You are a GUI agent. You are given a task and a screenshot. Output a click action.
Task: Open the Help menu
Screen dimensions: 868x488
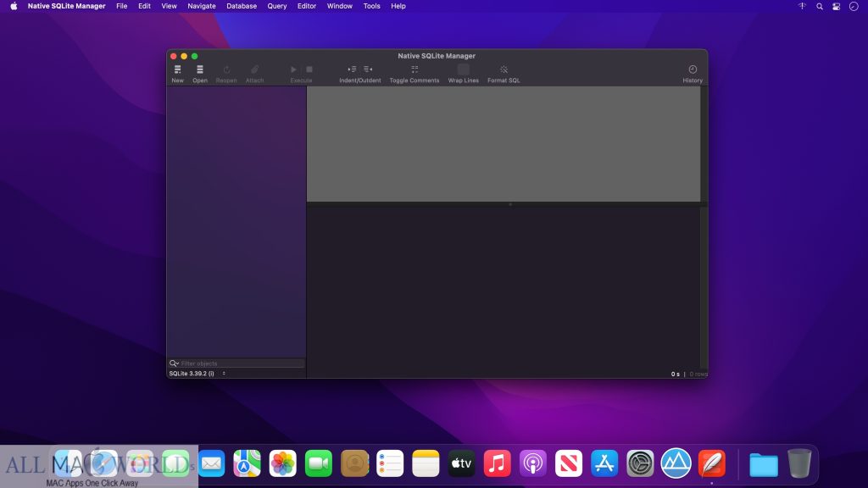(x=398, y=6)
